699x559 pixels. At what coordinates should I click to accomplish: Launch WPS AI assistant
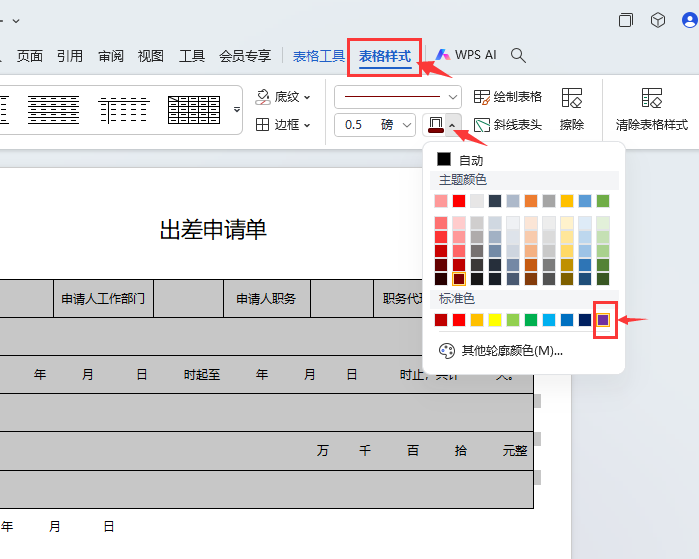point(466,55)
